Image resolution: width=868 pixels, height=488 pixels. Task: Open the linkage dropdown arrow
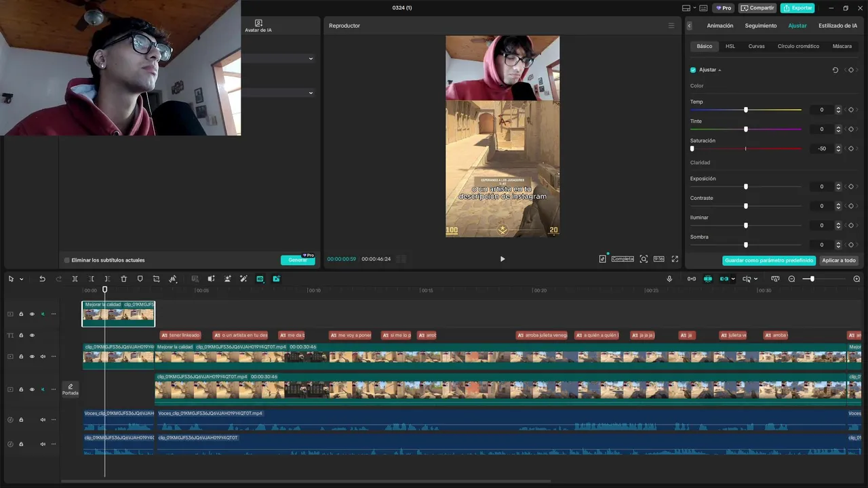pyautogui.click(x=733, y=279)
